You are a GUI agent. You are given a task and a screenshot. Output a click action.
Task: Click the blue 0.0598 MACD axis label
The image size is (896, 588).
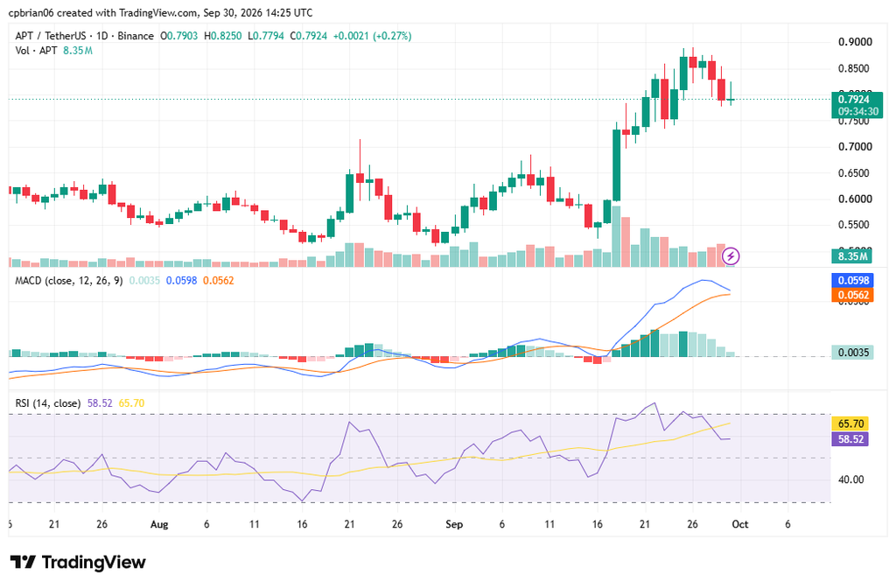(x=851, y=281)
